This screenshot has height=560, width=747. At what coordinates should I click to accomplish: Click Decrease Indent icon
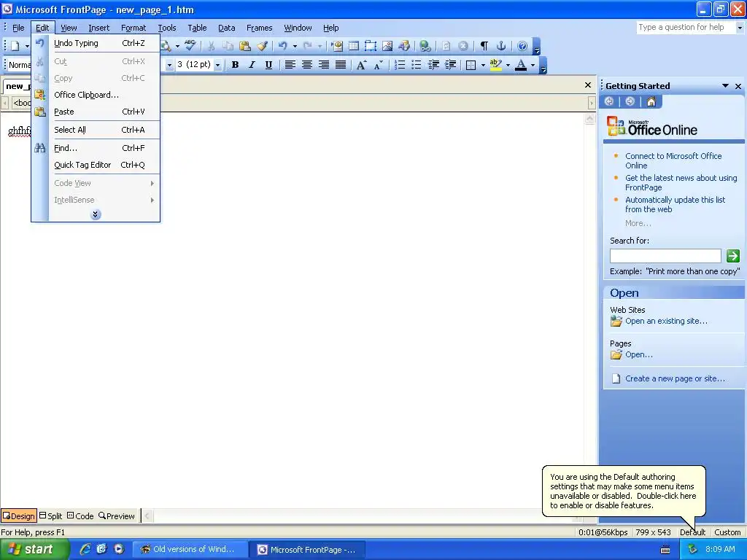pyautogui.click(x=433, y=65)
